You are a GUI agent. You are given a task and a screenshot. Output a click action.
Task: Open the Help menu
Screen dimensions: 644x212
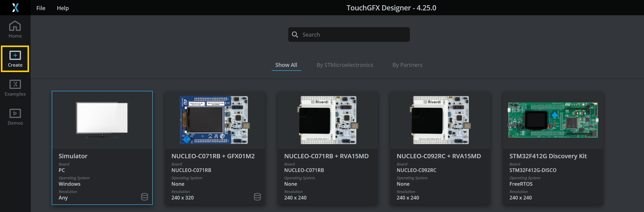pyautogui.click(x=63, y=8)
